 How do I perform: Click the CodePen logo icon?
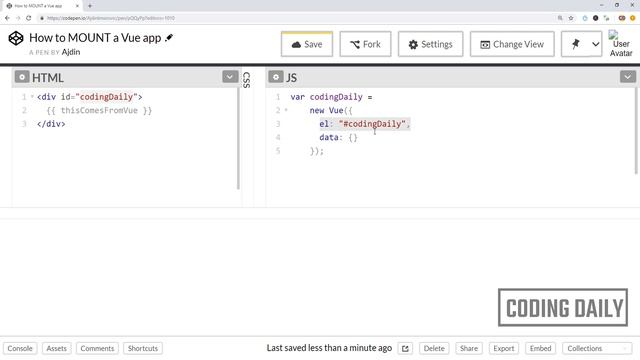16,38
